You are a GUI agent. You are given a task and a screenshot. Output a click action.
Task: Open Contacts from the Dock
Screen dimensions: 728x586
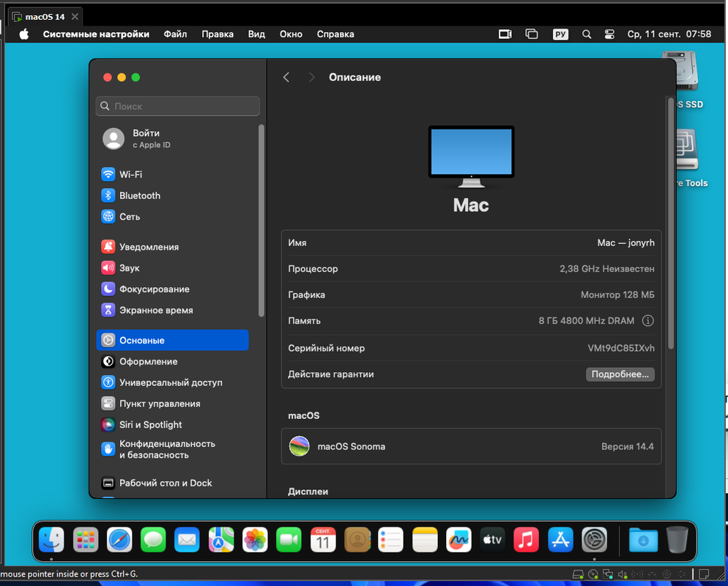(x=357, y=540)
